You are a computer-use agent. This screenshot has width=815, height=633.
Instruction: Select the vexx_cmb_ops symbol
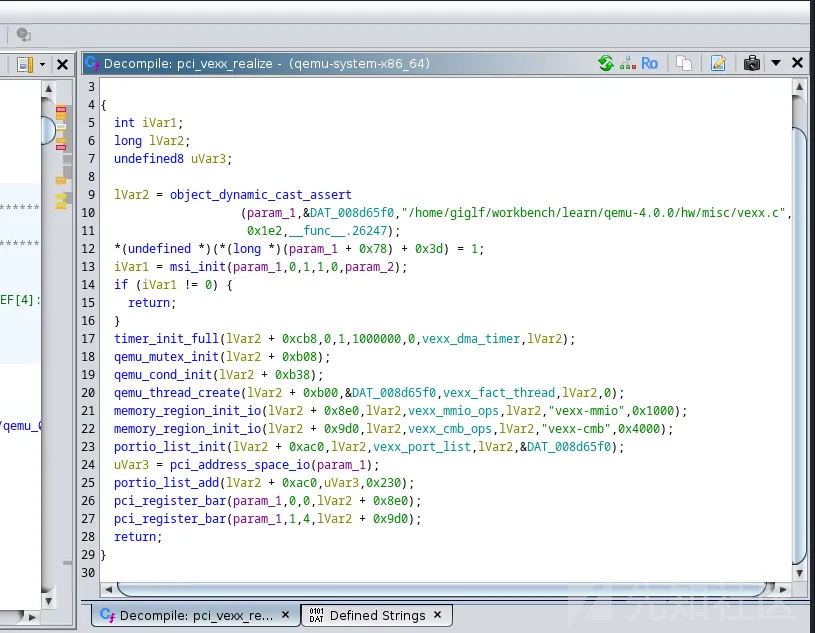pyautogui.click(x=450, y=429)
